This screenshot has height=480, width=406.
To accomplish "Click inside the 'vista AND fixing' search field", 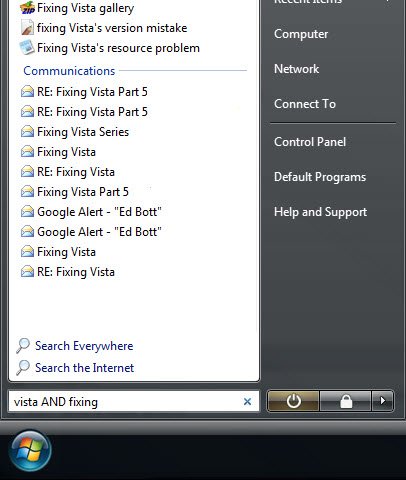I will point(125,402).
